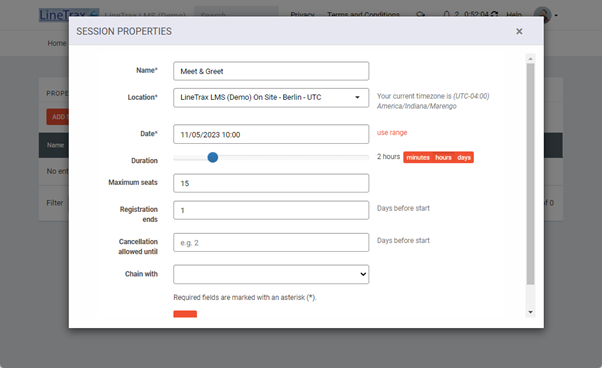Click the Date input field
The image size is (602, 368).
click(x=271, y=134)
